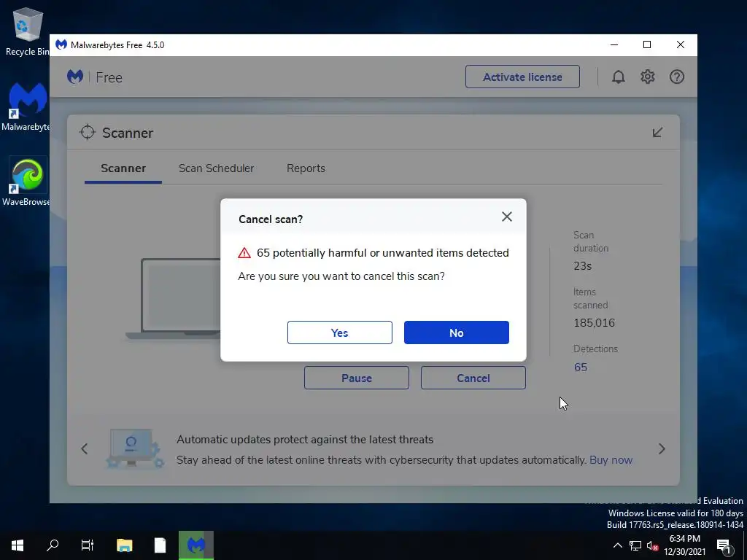Click the Scan duration value 23s
Screen dimensions: 747x560
pos(583,265)
